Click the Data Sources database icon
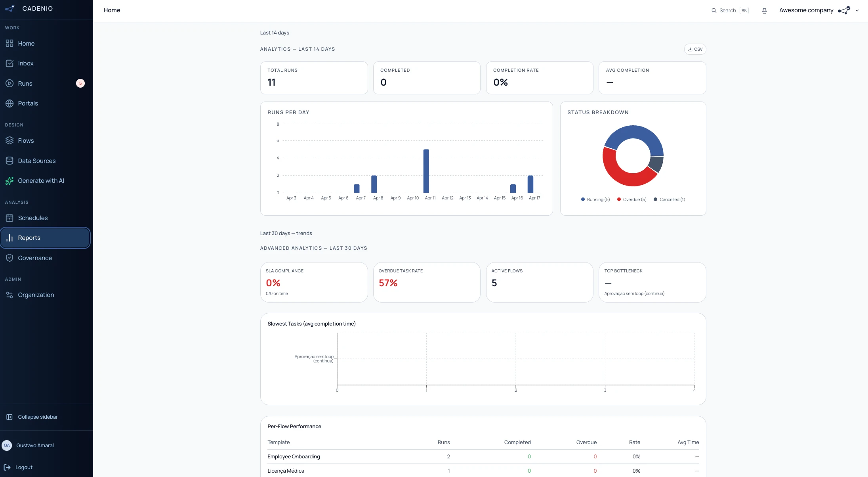Viewport: 868px width, 477px height. coord(10,161)
